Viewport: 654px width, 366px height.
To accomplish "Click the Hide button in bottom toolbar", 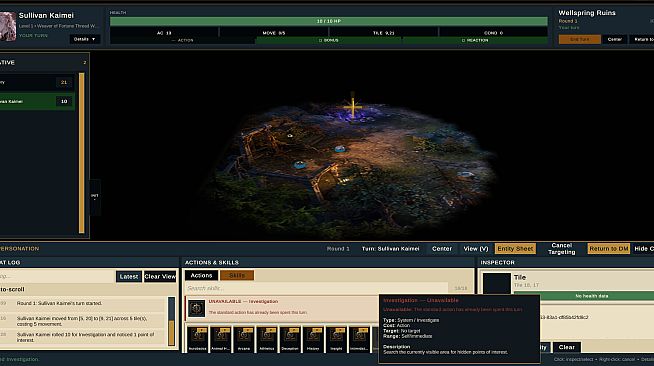I will pos(644,249).
